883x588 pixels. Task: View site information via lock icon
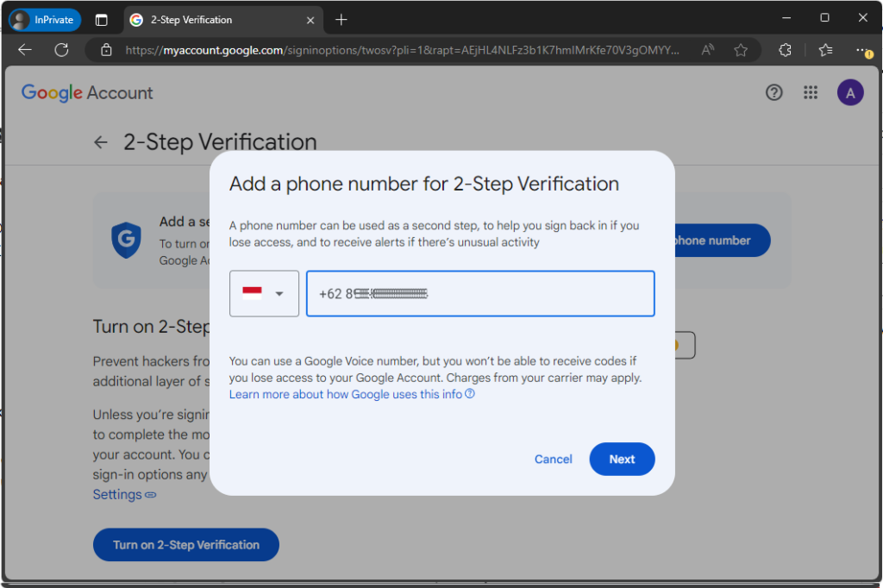[x=106, y=50]
